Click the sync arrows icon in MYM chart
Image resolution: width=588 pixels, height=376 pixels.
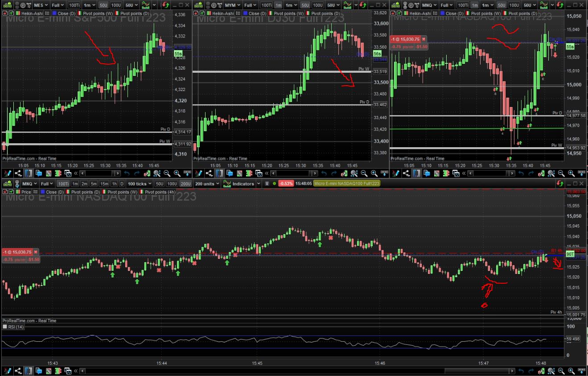coord(362,5)
